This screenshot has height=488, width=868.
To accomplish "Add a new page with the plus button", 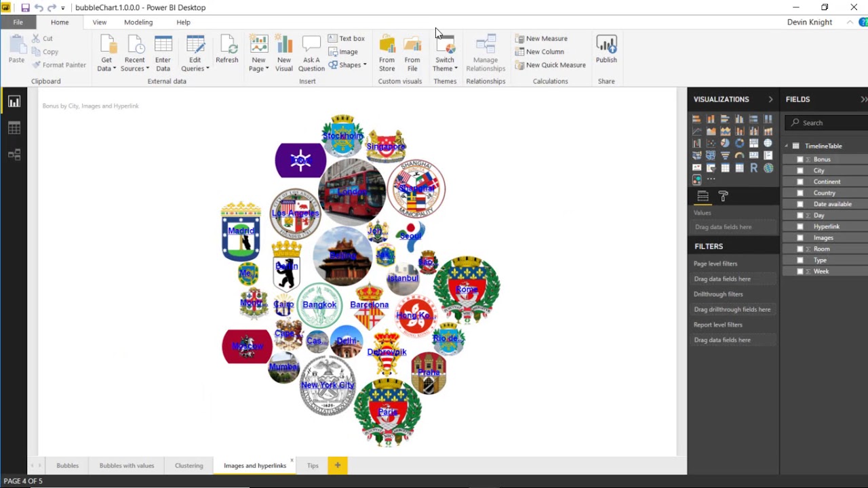I will 338,465.
